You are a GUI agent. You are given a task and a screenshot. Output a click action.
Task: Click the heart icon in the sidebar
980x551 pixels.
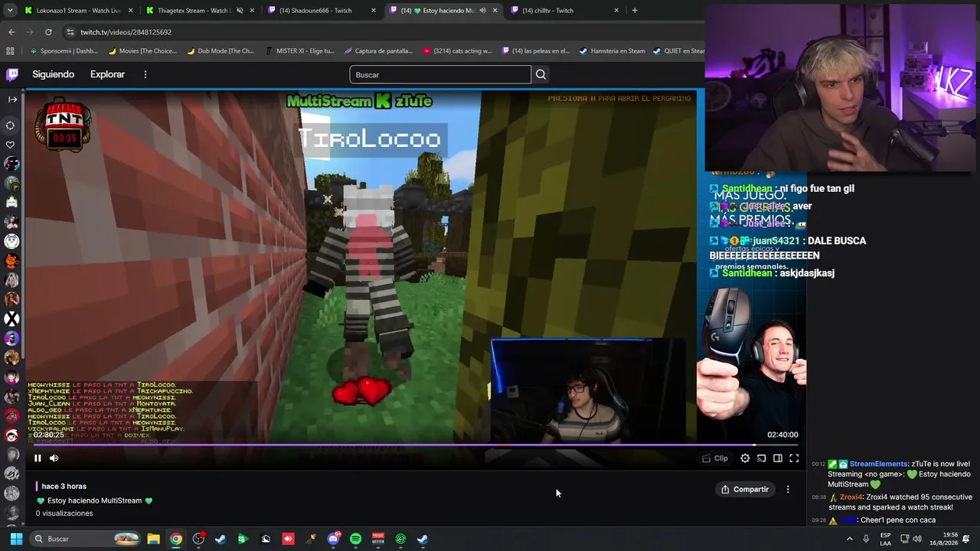(x=11, y=145)
